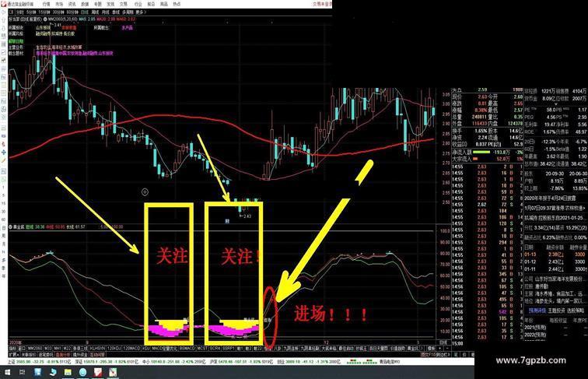Image resolution: width=588 pixels, height=379 pixels.
Task: Open the 1月07日09:37 news headline
Action: tap(555, 209)
